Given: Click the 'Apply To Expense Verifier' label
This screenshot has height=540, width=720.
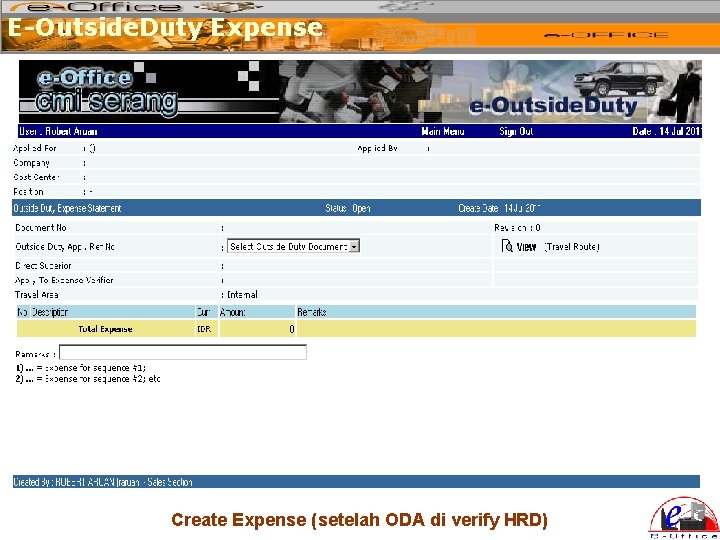Looking at the screenshot, I should click(64, 280).
